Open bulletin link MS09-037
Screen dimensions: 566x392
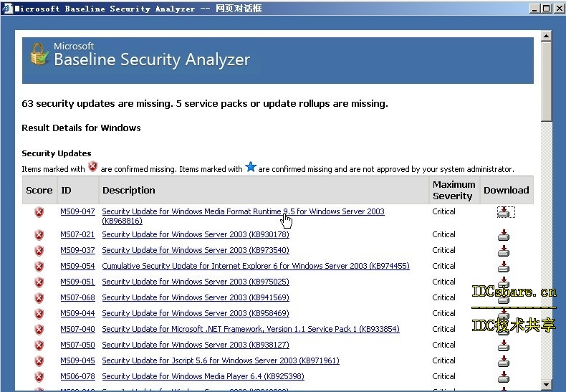click(x=77, y=250)
